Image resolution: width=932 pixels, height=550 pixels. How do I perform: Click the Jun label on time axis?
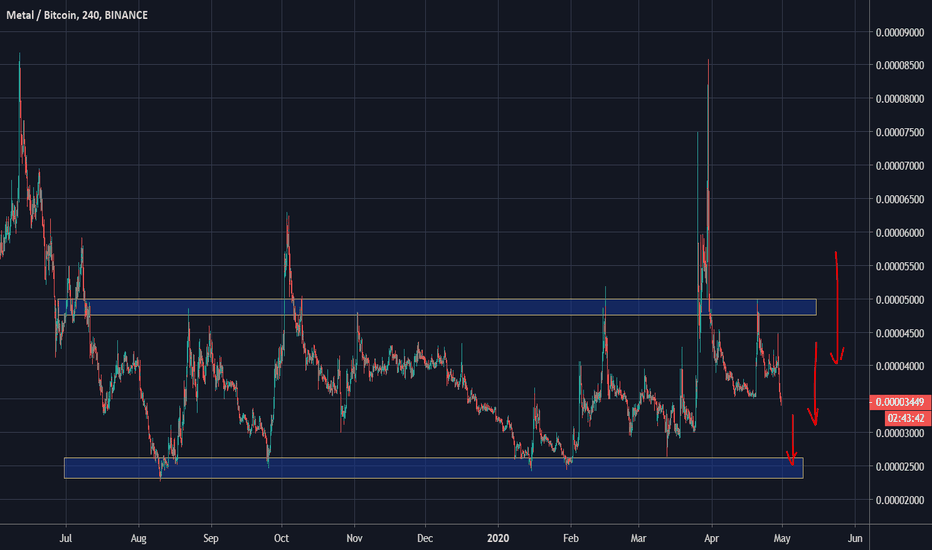tap(855, 538)
